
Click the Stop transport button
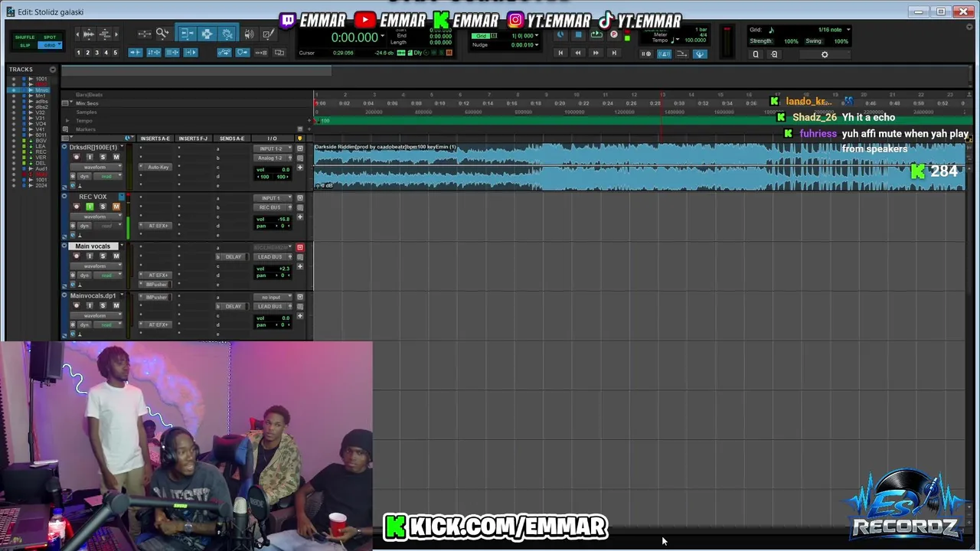click(578, 34)
